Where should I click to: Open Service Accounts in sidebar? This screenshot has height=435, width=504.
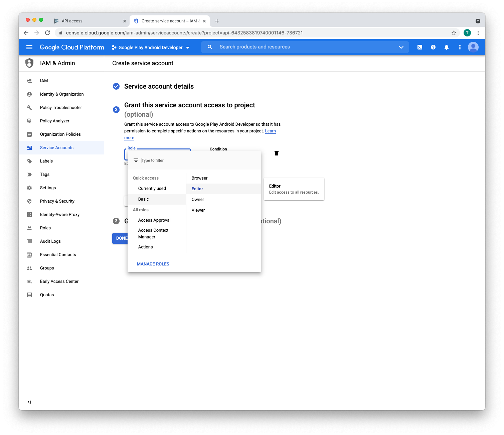(61, 148)
